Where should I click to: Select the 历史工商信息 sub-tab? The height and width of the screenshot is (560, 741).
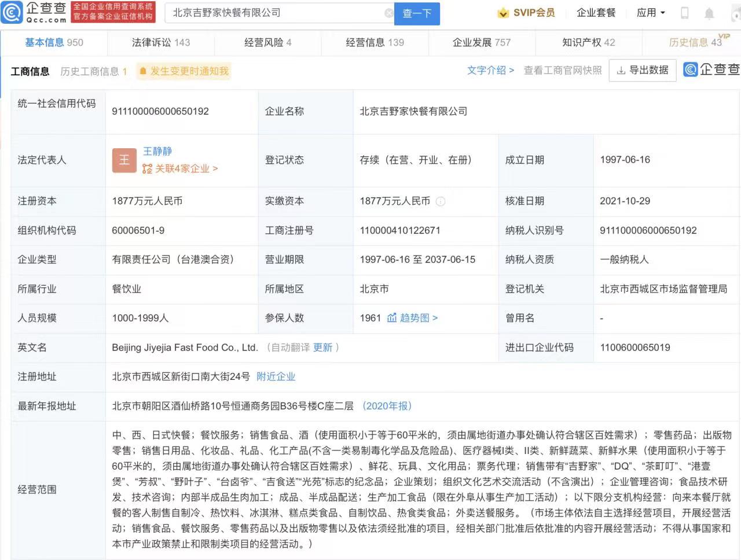(x=94, y=71)
